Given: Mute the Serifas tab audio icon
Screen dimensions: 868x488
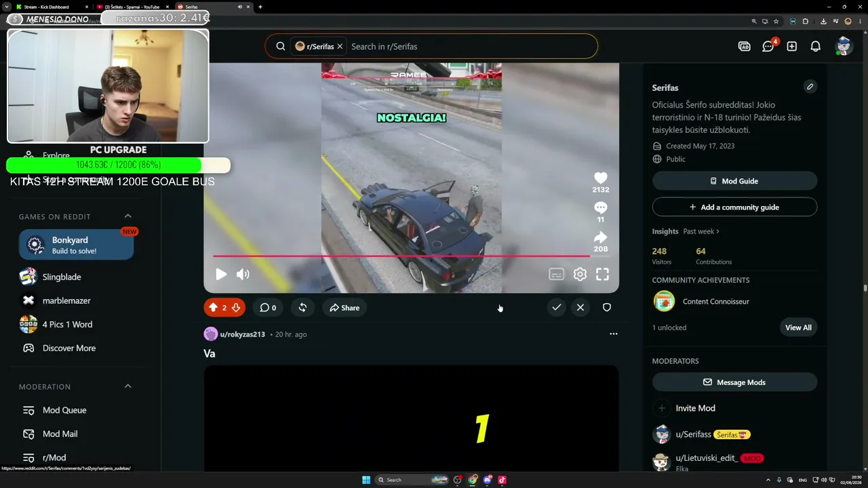Looking at the screenshot, I should [x=240, y=7].
